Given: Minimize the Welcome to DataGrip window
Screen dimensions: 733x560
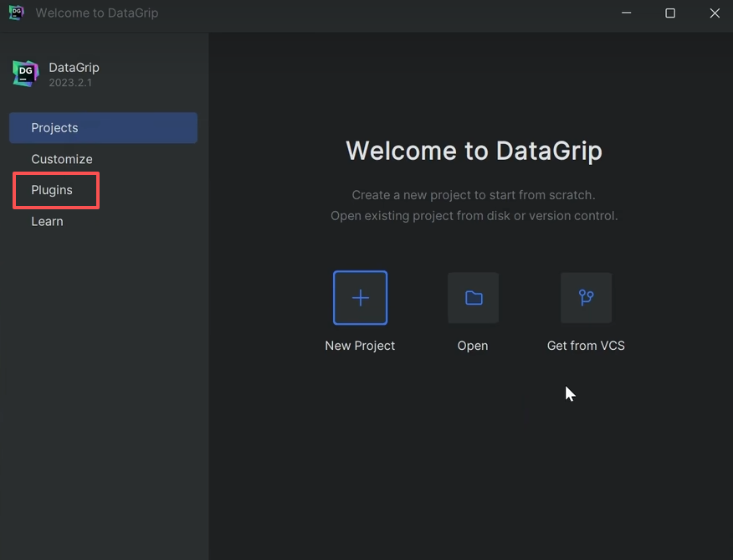Looking at the screenshot, I should 627,13.
